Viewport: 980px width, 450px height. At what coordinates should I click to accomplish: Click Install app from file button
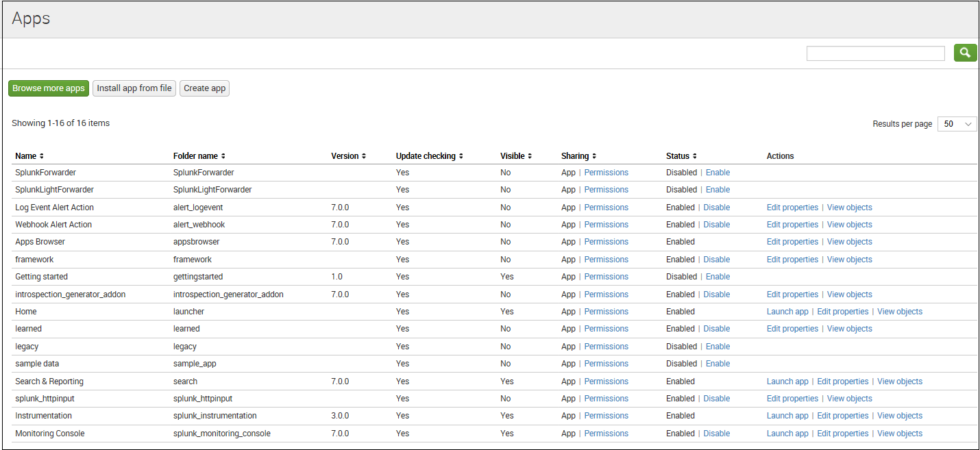coord(134,88)
